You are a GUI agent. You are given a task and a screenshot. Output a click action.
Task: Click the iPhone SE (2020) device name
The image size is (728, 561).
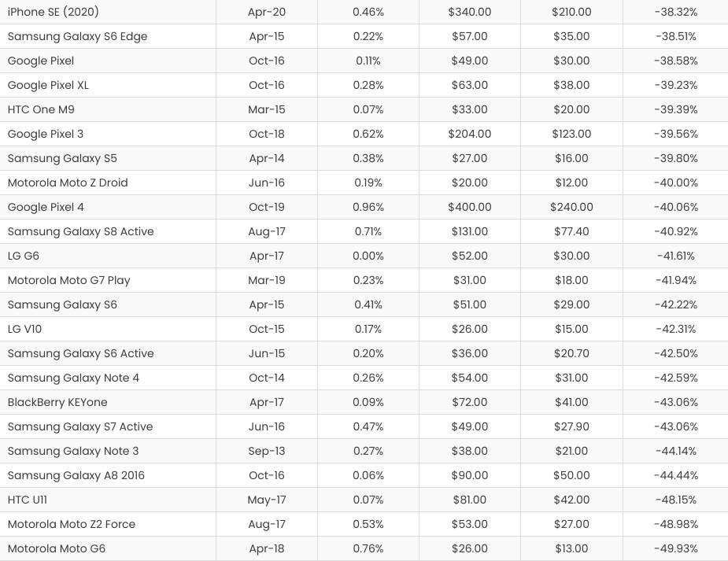(54, 12)
